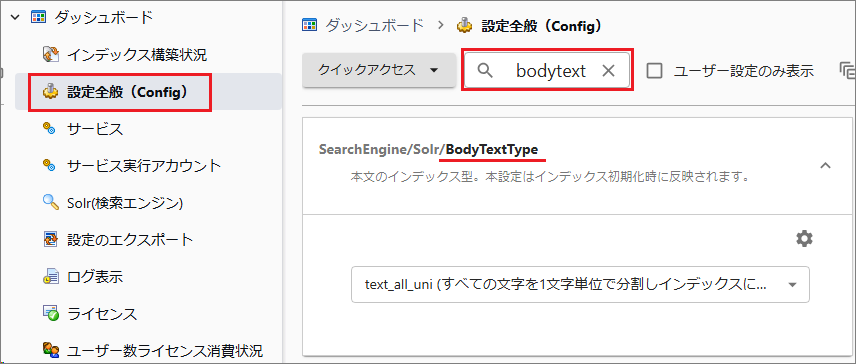Click the ライセンス icon with green check

pyautogui.click(x=50, y=314)
